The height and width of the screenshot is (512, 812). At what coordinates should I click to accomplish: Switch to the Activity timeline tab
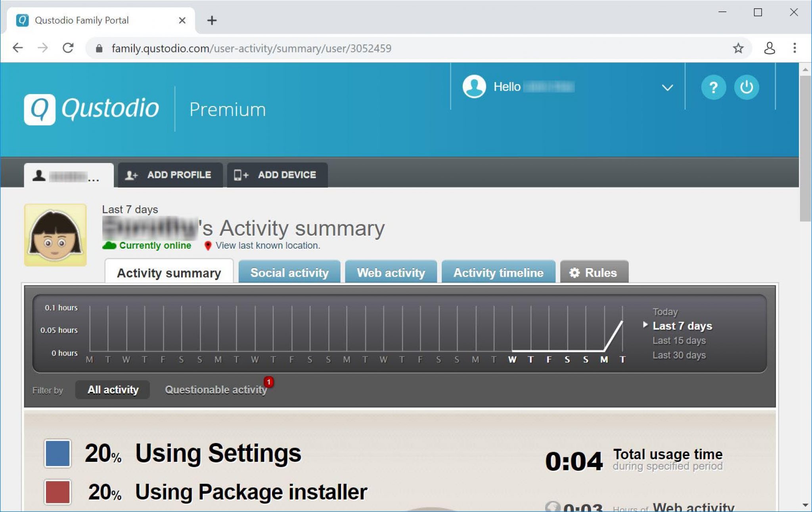point(498,272)
